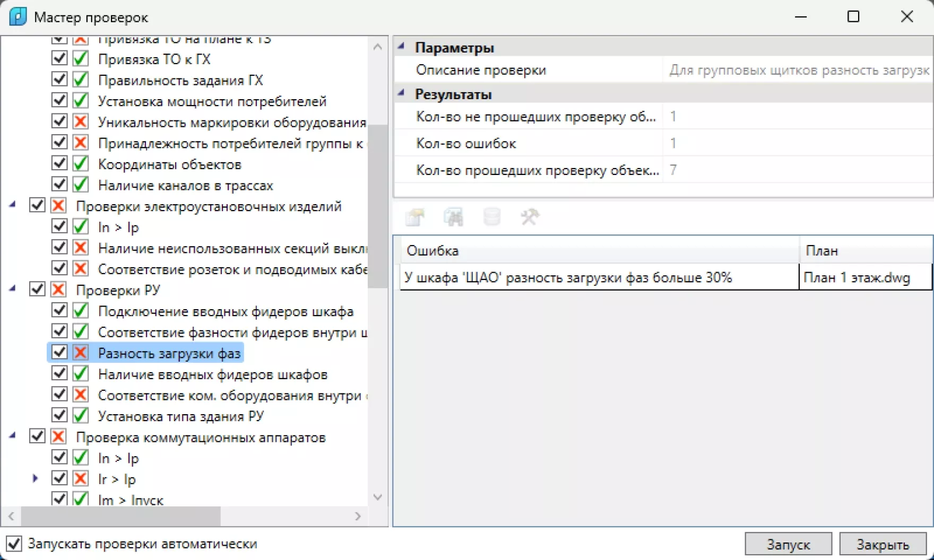Viewport: 934px width, 560px height.
Task: Uncheck 'Наличие каналов в трассах'
Action: (x=59, y=185)
